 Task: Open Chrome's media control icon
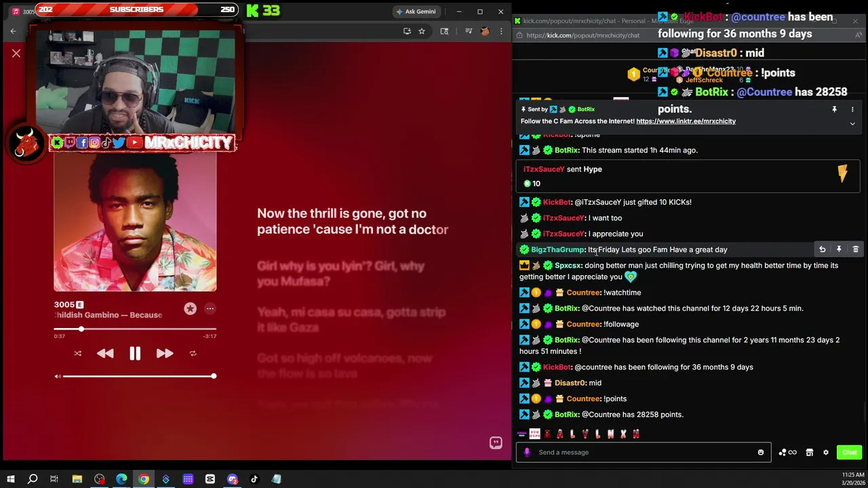coord(468,31)
